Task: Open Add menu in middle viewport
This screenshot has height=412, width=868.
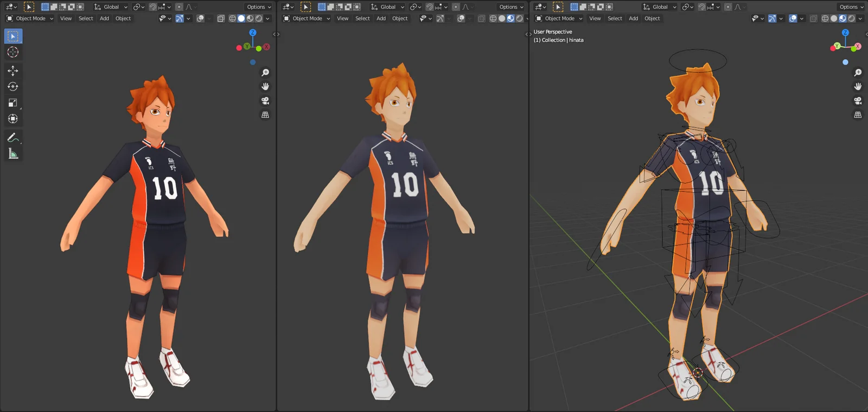Action: pos(381,18)
